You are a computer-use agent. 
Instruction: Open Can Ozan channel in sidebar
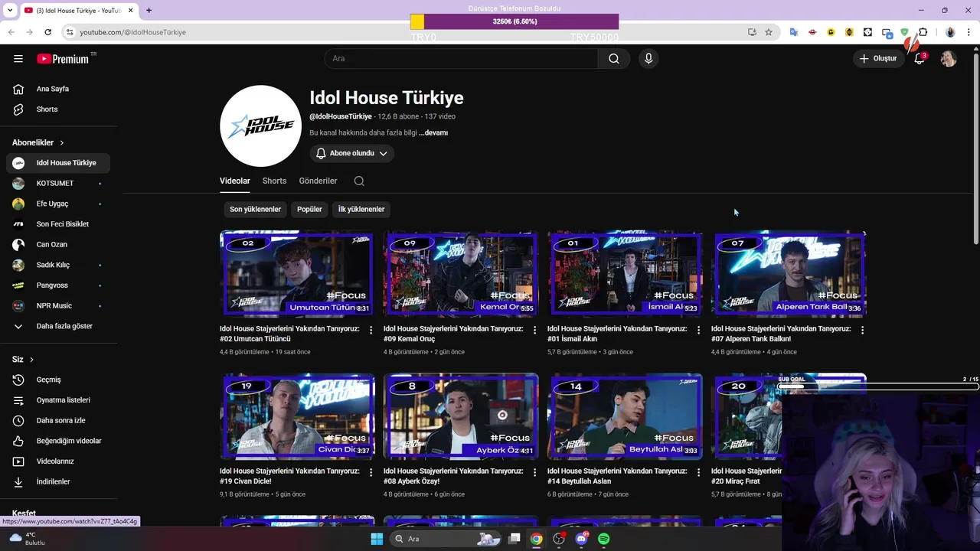pos(57,244)
